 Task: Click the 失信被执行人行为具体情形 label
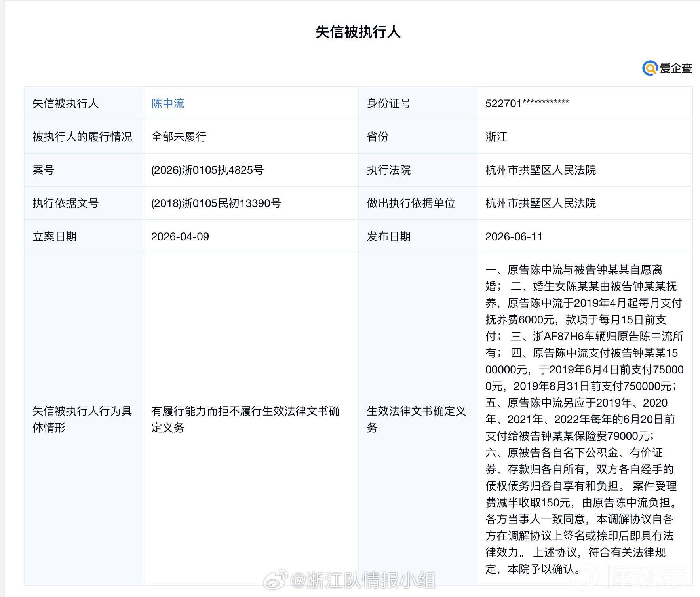tap(82, 419)
